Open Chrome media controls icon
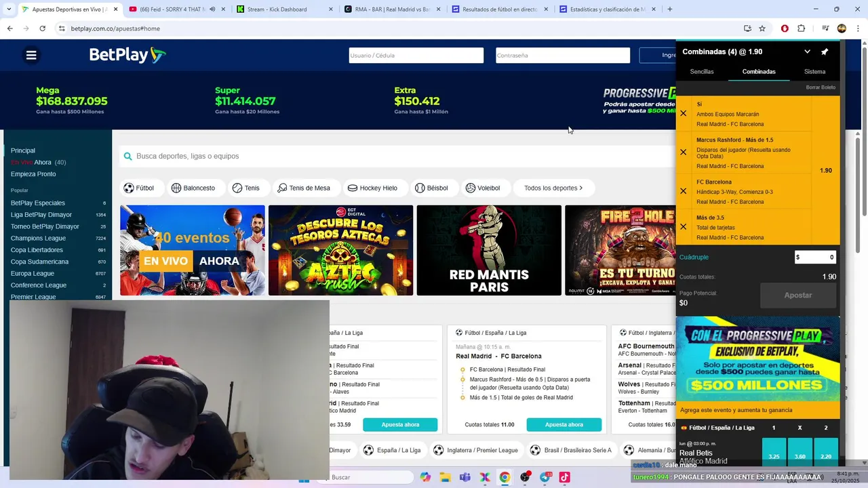 tap(825, 28)
